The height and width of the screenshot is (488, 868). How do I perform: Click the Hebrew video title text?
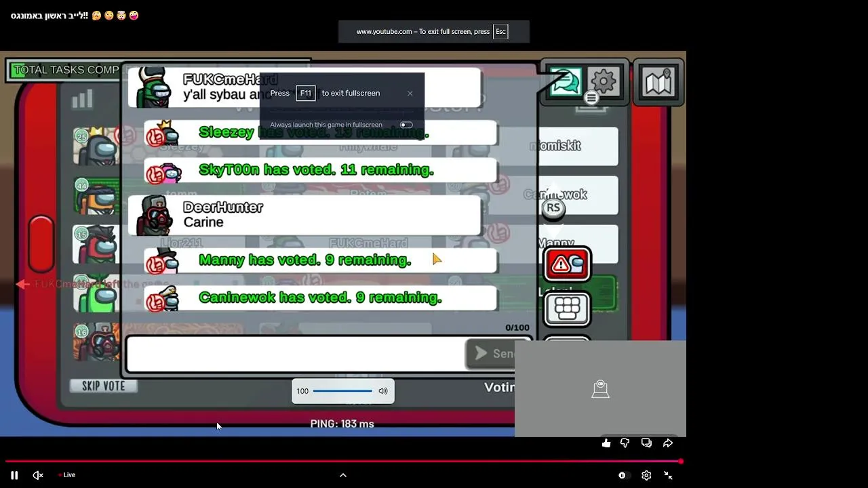click(x=50, y=15)
